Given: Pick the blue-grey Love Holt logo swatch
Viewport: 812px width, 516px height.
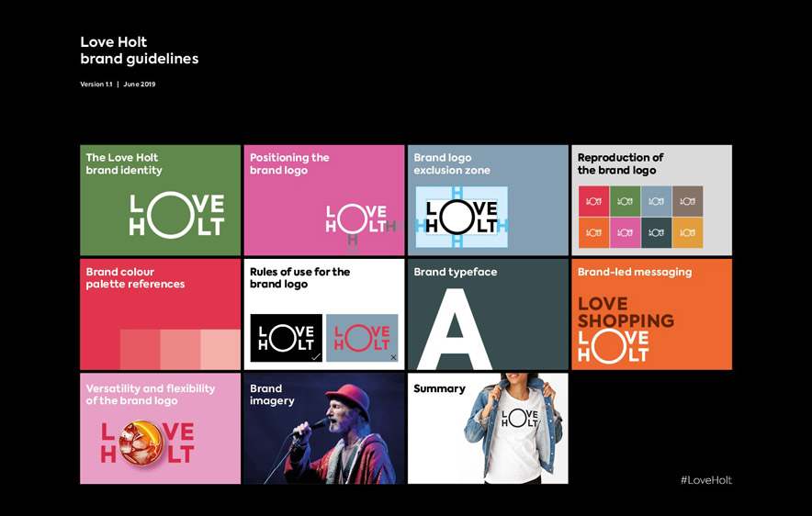Looking at the screenshot, I should pos(656,201).
